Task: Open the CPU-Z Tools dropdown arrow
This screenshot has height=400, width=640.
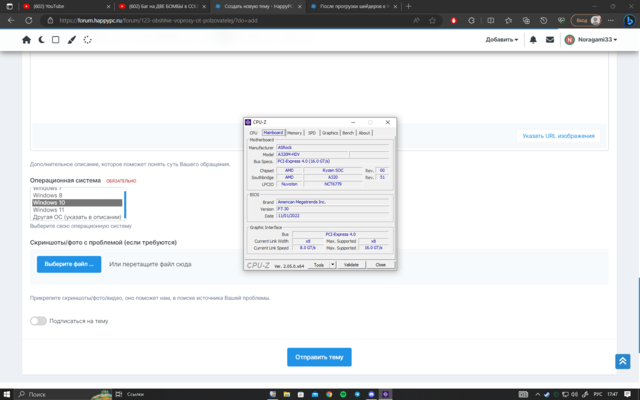Action: point(331,265)
